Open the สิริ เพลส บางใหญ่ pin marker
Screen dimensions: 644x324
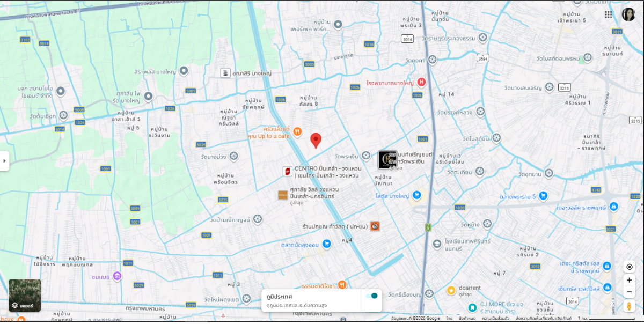(x=184, y=70)
